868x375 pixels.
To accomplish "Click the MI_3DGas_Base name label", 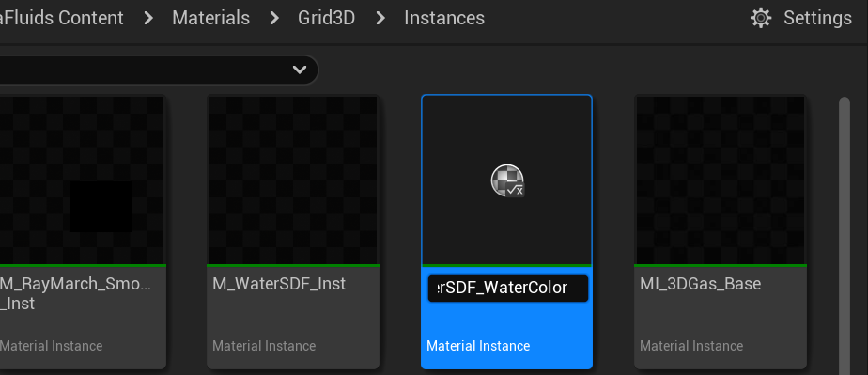I will (x=700, y=284).
